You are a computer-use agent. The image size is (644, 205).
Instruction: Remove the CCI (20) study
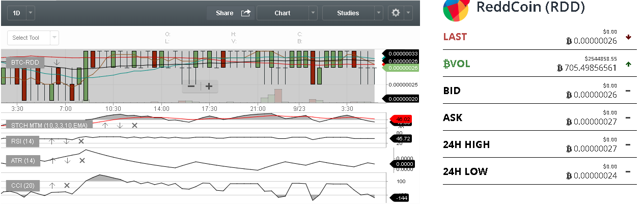pos(67,186)
